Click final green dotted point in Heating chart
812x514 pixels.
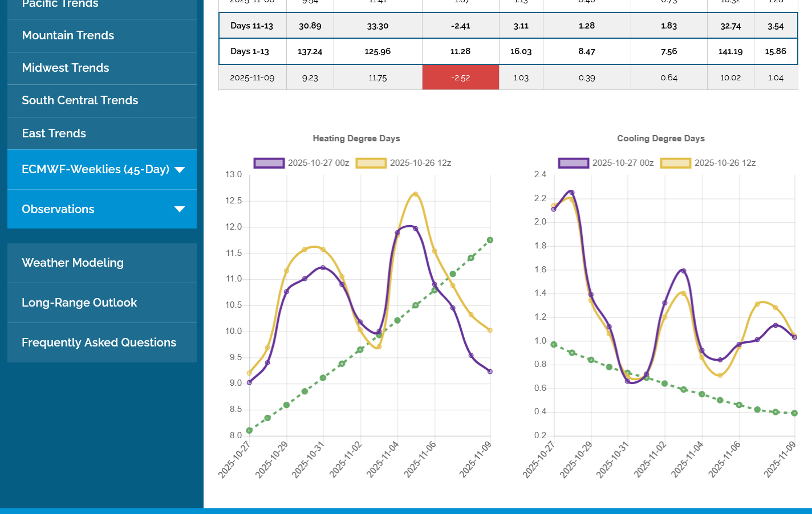click(x=490, y=240)
